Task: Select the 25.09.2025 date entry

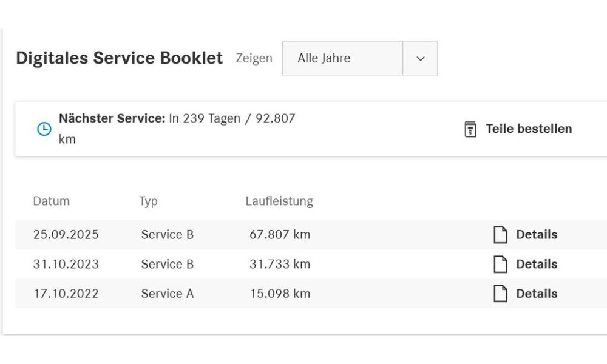Action: [66, 235]
